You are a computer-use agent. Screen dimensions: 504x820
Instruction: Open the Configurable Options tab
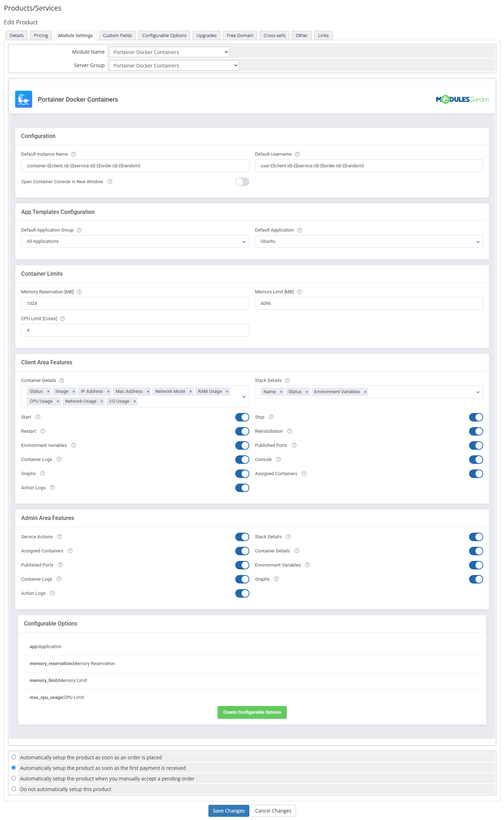[x=164, y=35]
